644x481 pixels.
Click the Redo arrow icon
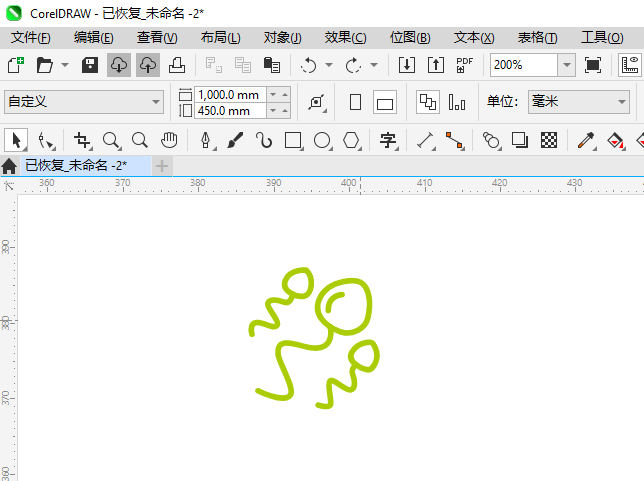tap(353, 65)
